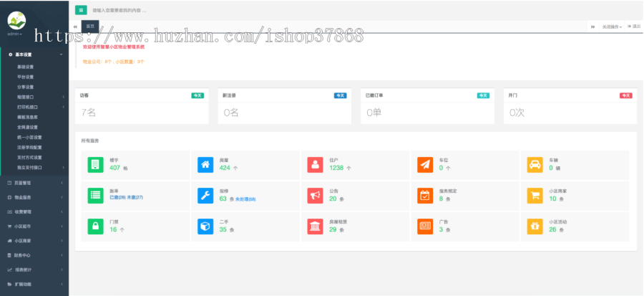This screenshot has width=644, height=296.
Task: Open 广告 via the orange newspaper icon
Action: (425, 226)
